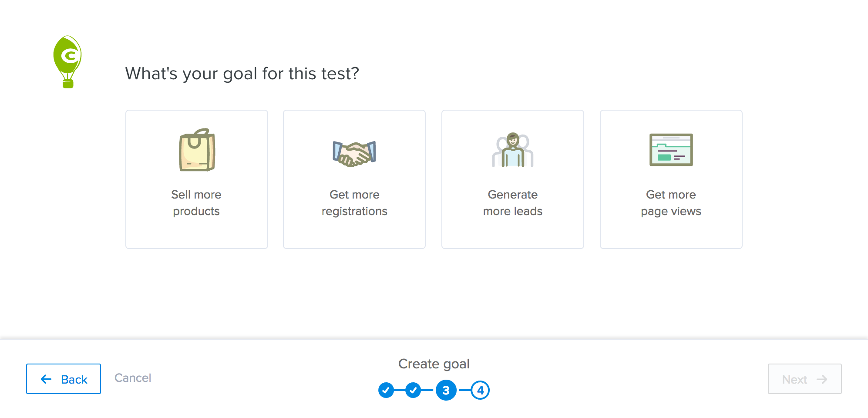The width and height of the screenshot is (868, 418).
Task: Click the web page views icon
Action: pyautogui.click(x=671, y=150)
